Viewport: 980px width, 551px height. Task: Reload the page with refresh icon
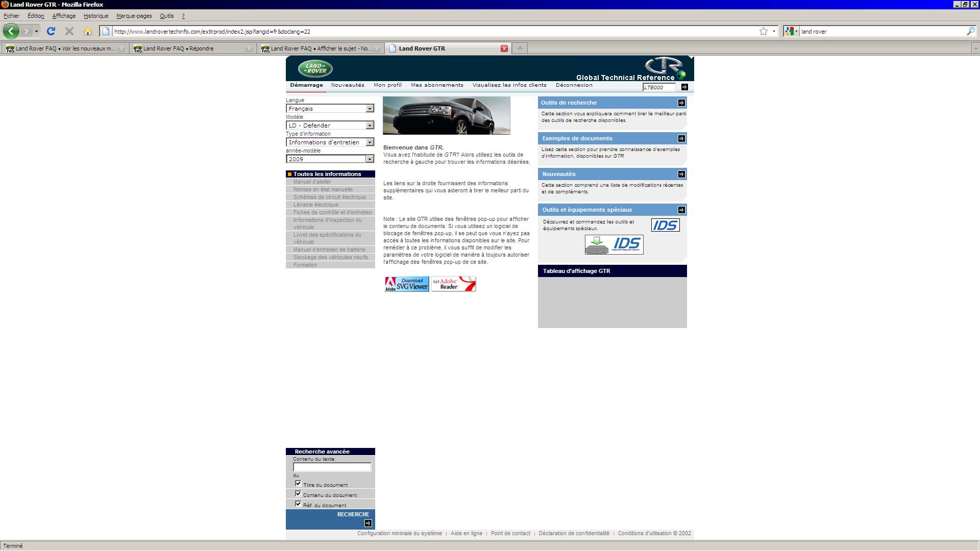[x=51, y=31]
